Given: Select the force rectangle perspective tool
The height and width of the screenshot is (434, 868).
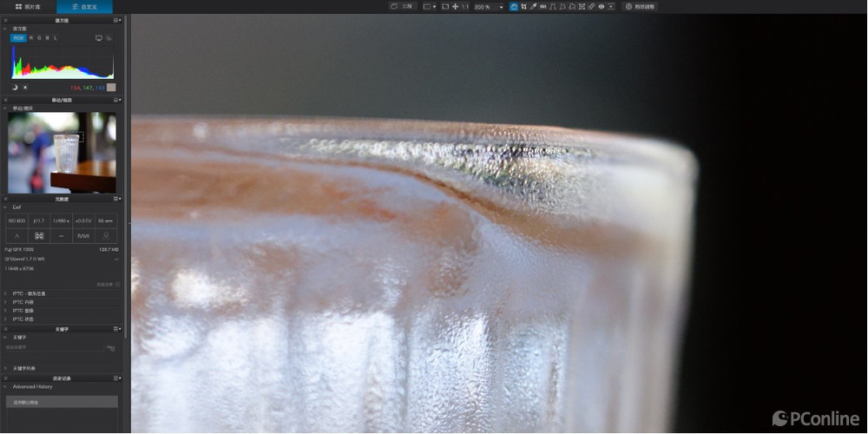Looking at the screenshot, I should tap(562, 7).
